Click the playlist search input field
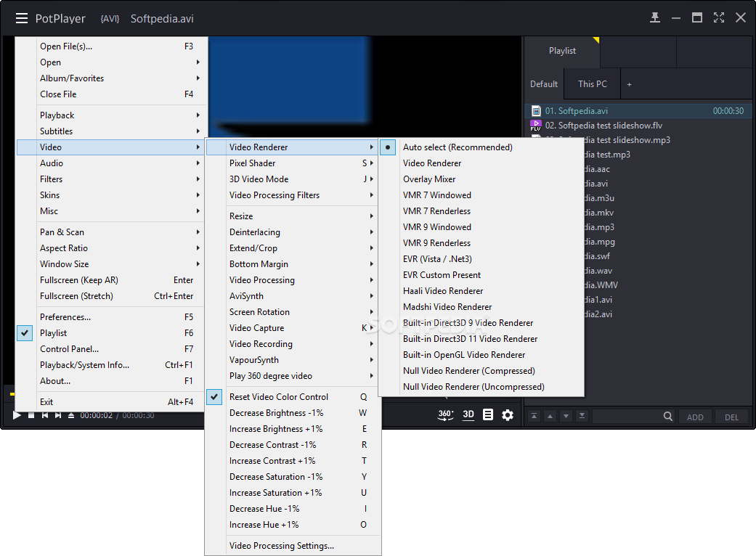This screenshot has width=756, height=556. pyautogui.click(x=627, y=417)
